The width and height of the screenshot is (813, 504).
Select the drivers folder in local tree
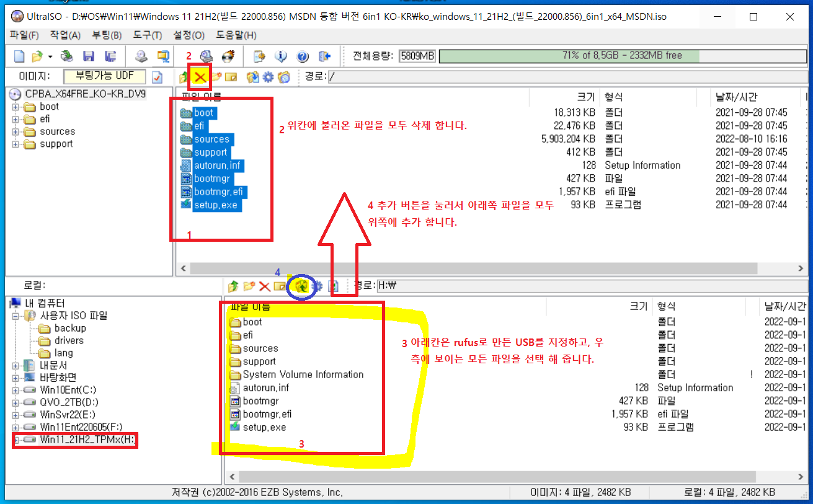click(68, 340)
